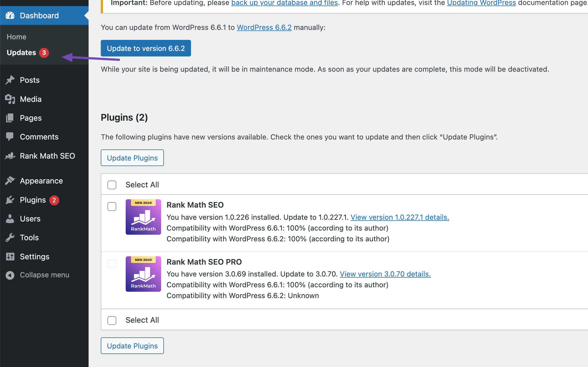The height and width of the screenshot is (367, 588).
Task: Open the Plugins menu with 2 badge
Action: pos(33,200)
